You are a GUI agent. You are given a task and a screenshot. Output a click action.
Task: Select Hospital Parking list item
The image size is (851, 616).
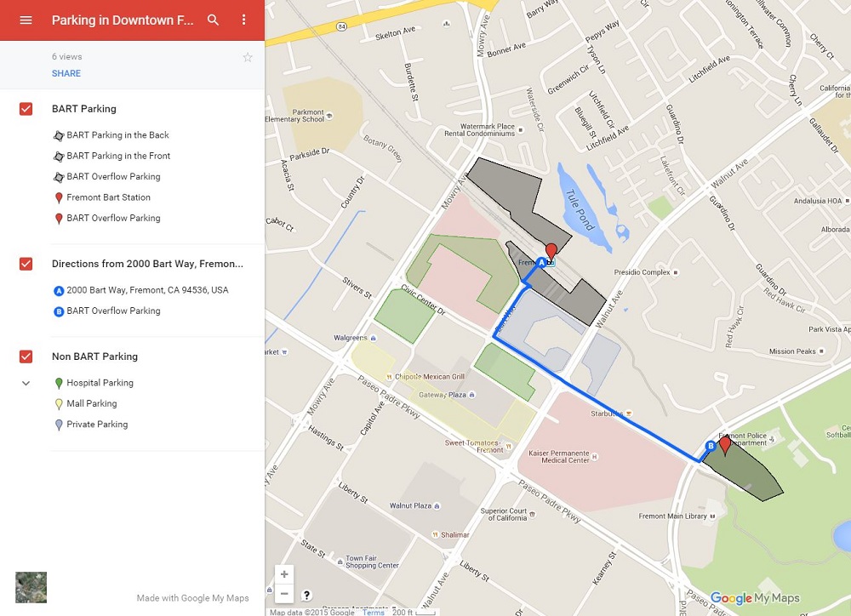100,383
